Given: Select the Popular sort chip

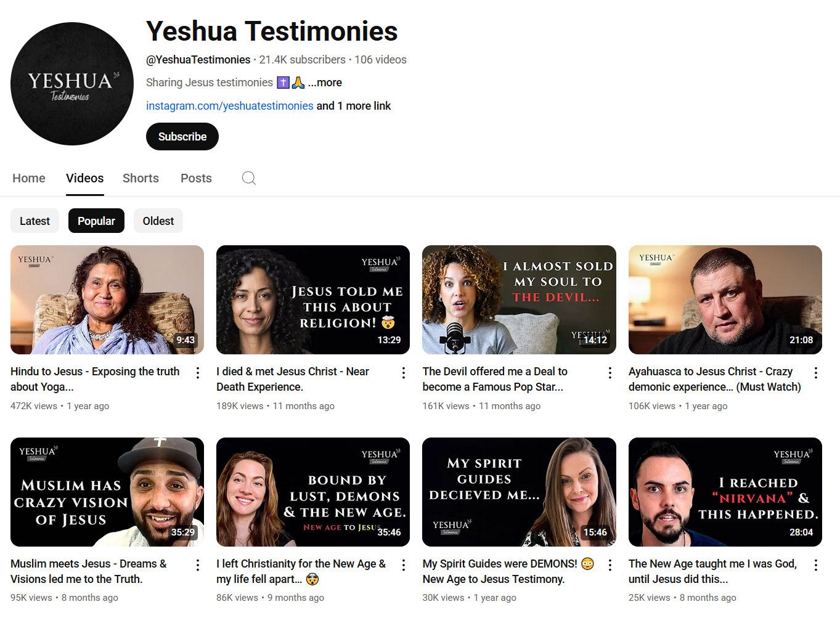Looking at the screenshot, I should pos(96,221).
